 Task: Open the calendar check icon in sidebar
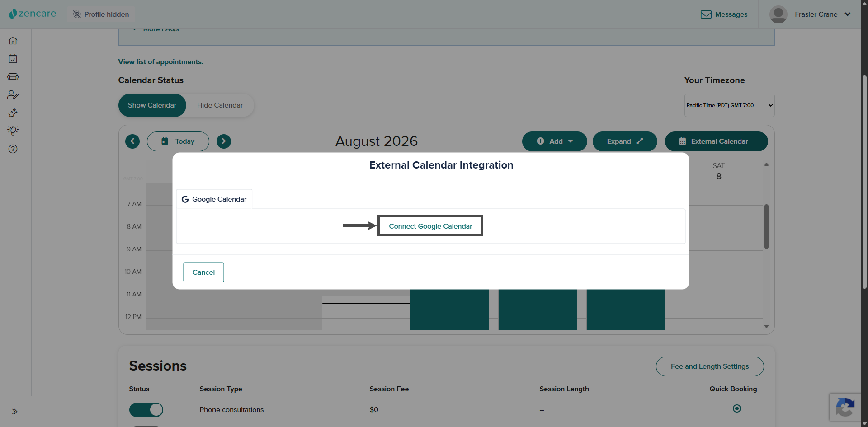point(13,59)
